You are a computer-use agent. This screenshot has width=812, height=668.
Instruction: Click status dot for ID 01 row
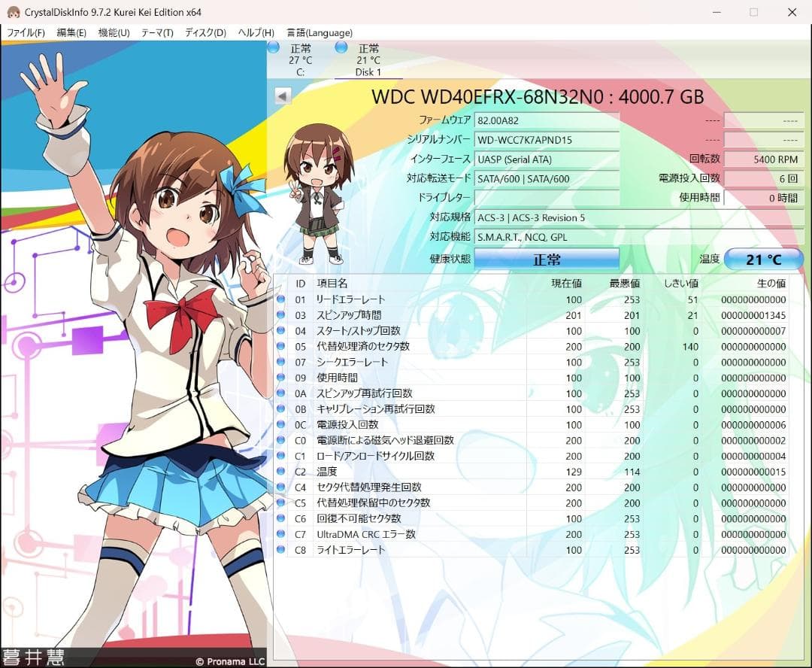[280, 299]
